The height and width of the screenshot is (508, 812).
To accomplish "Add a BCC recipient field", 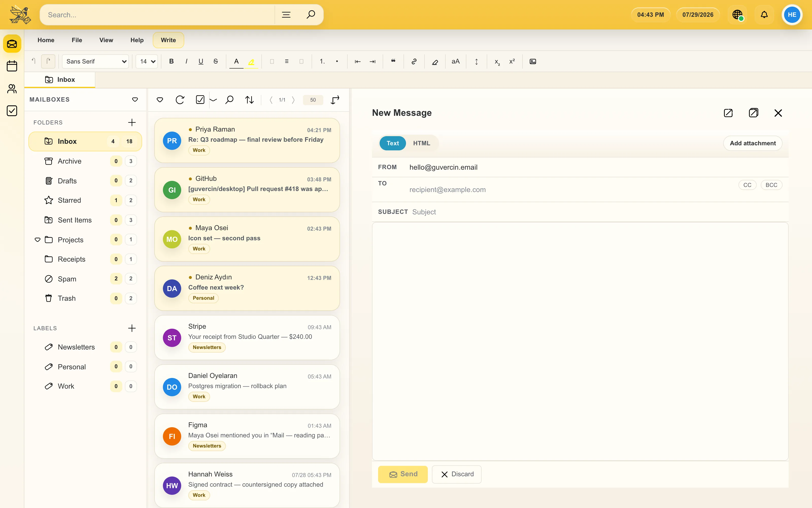I will click(x=771, y=185).
